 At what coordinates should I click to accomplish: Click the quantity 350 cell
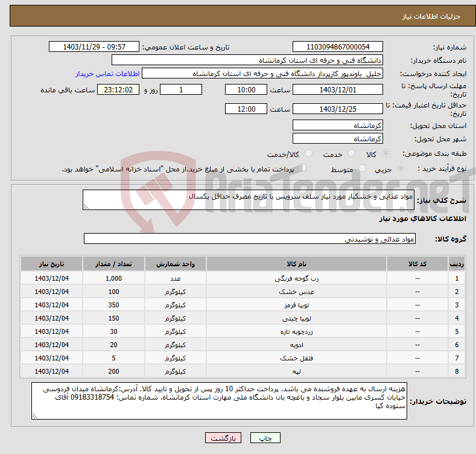113,305
